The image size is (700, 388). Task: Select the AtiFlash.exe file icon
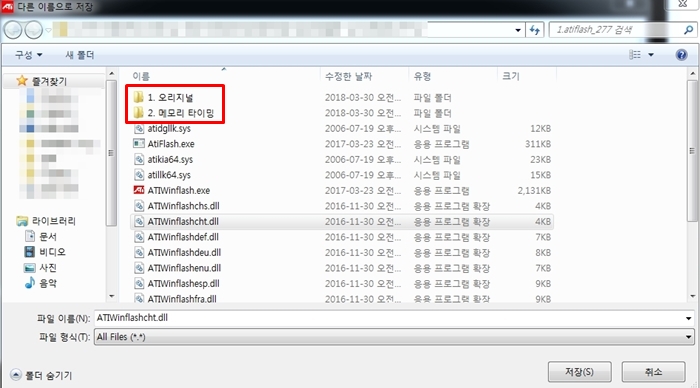tap(139, 144)
